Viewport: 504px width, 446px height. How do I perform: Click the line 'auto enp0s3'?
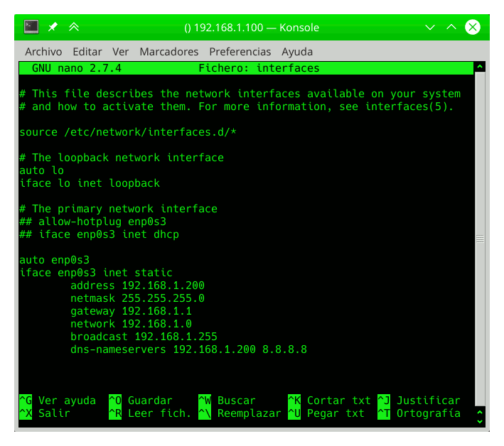click(54, 260)
